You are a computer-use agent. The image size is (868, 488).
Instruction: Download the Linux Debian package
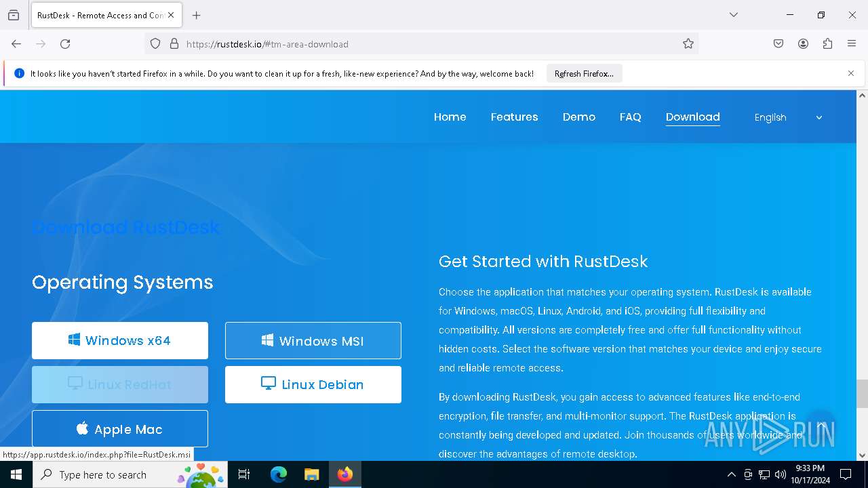(x=313, y=384)
